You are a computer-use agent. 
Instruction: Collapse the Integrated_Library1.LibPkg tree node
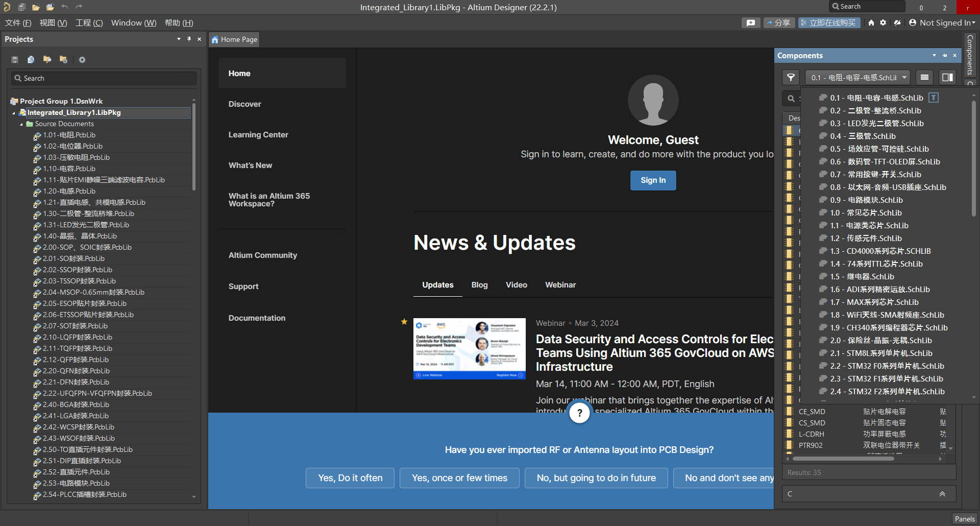(x=14, y=113)
